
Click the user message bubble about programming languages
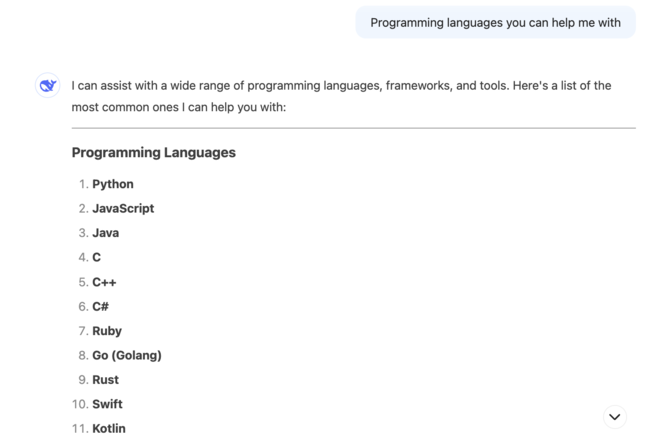[495, 22]
